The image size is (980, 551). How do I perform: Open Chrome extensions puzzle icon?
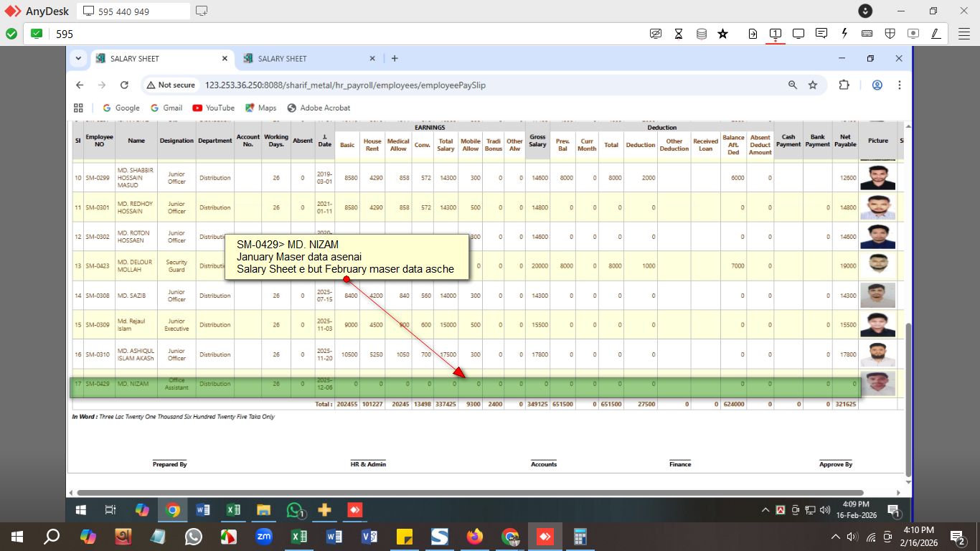(844, 85)
